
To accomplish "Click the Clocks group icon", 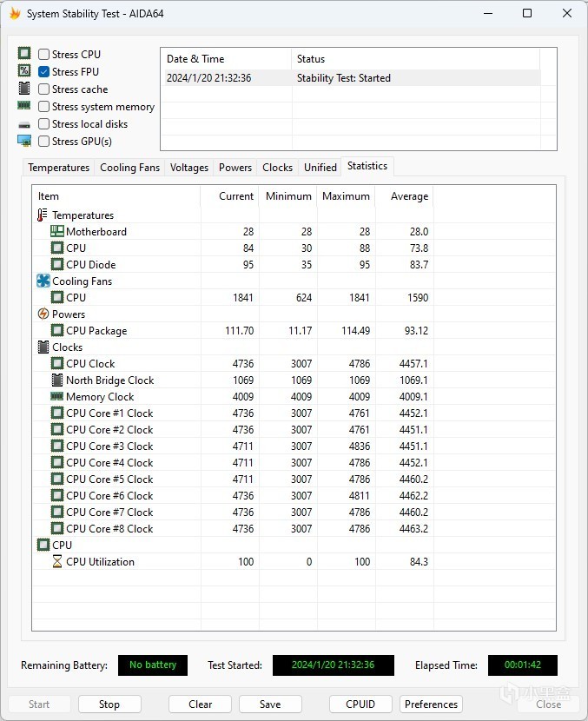I will pos(43,347).
